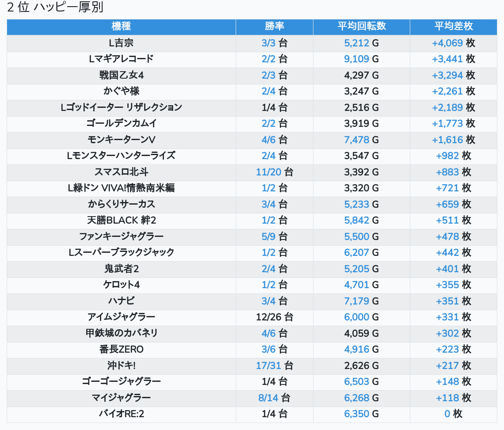This screenshot has width=504, height=430.
Task: Select the 3/6 台 win rate
Action: click(275, 349)
